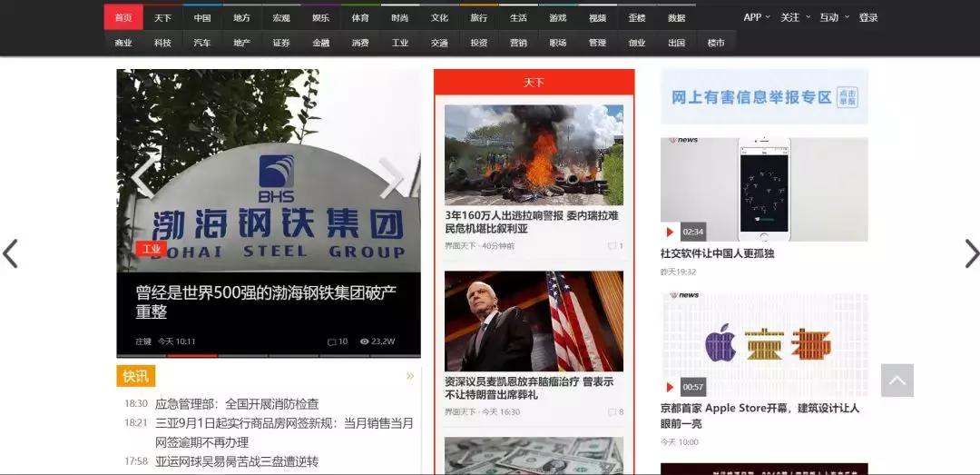Select 出国 in the second nav row
The width and height of the screenshot is (980, 475).
pos(677,43)
